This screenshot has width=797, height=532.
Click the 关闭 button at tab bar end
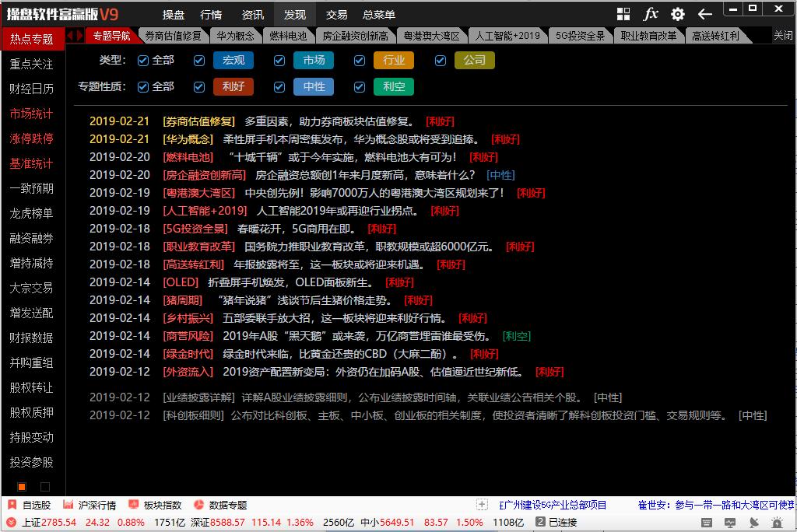pos(782,36)
